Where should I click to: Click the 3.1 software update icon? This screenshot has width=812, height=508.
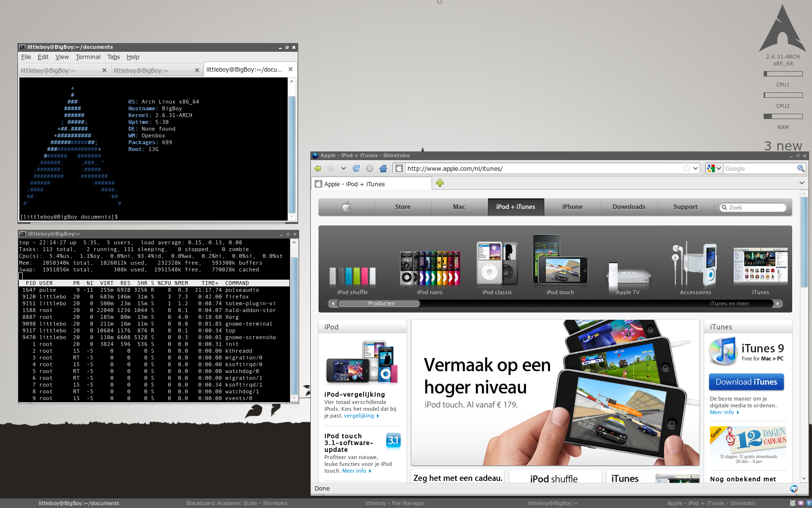[x=393, y=440]
